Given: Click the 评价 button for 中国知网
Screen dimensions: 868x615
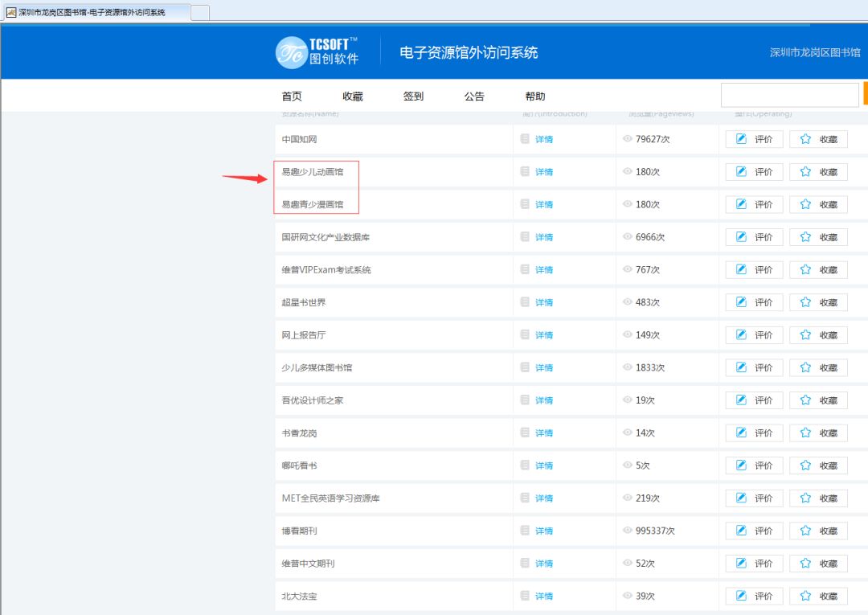Looking at the screenshot, I should coord(754,140).
